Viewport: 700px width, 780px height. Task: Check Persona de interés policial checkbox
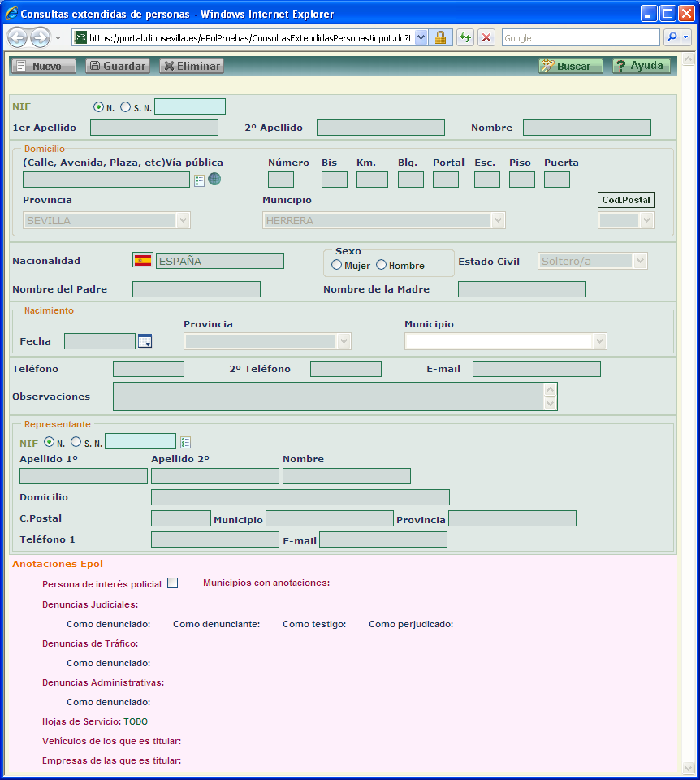click(x=172, y=583)
